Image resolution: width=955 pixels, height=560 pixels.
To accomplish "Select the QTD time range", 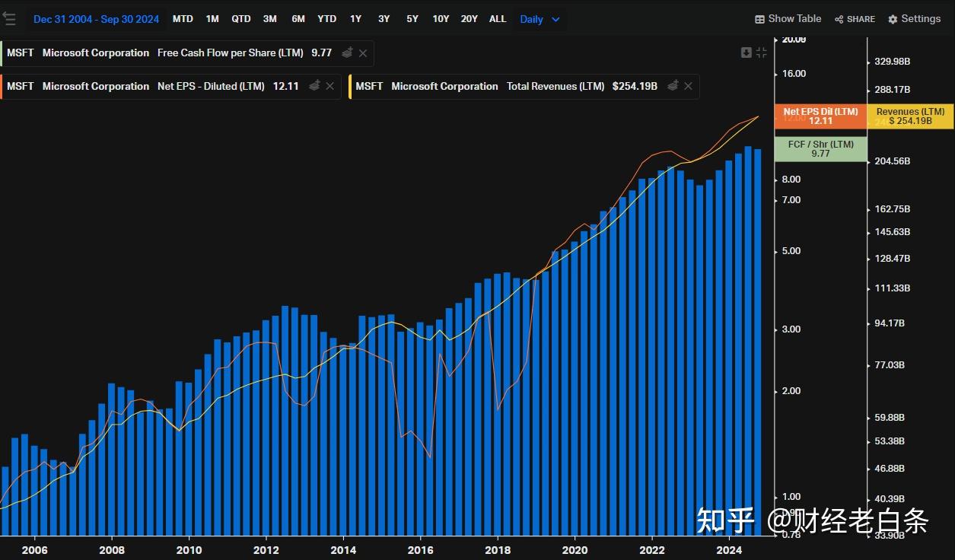I will [x=241, y=19].
